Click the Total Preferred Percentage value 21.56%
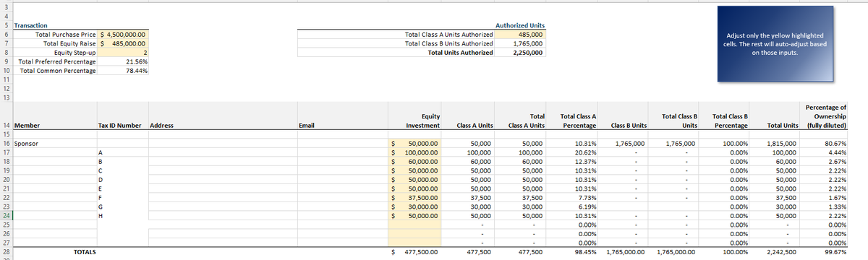868x260 pixels. 124,62
